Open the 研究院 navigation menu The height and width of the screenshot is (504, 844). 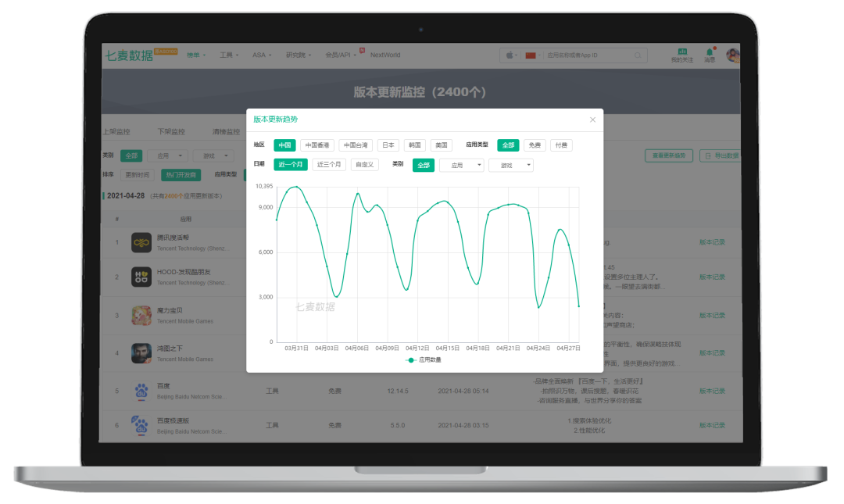(299, 55)
